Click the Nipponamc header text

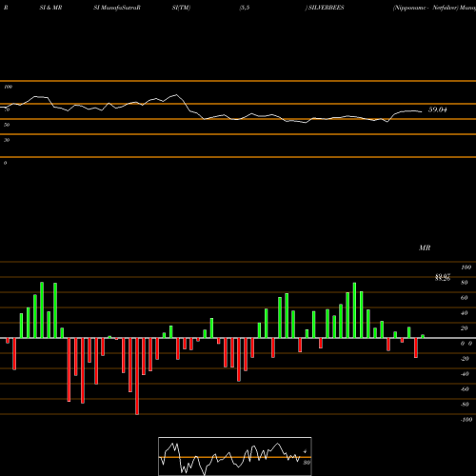pyautogui.click(x=409, y=8)
